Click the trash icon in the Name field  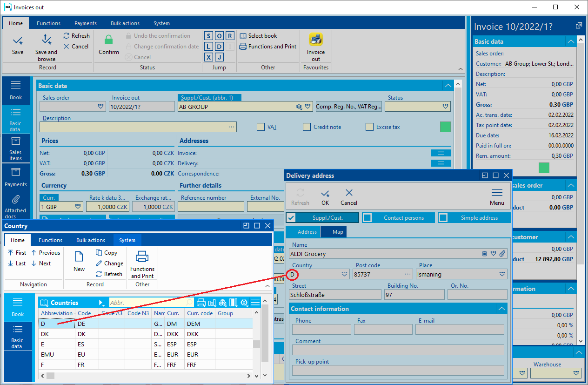pos(485,254)
